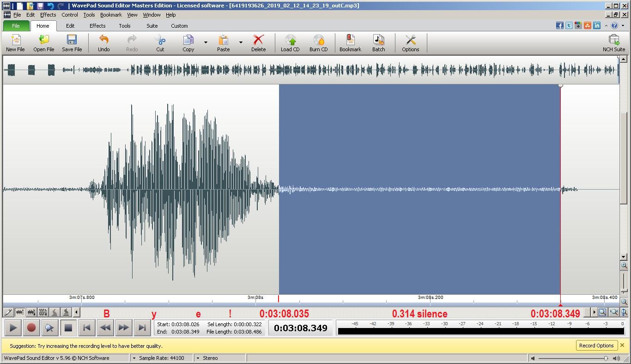Switch to the Effects ribbon tab
The image size is (631, 364).
[x=97, y=26]
